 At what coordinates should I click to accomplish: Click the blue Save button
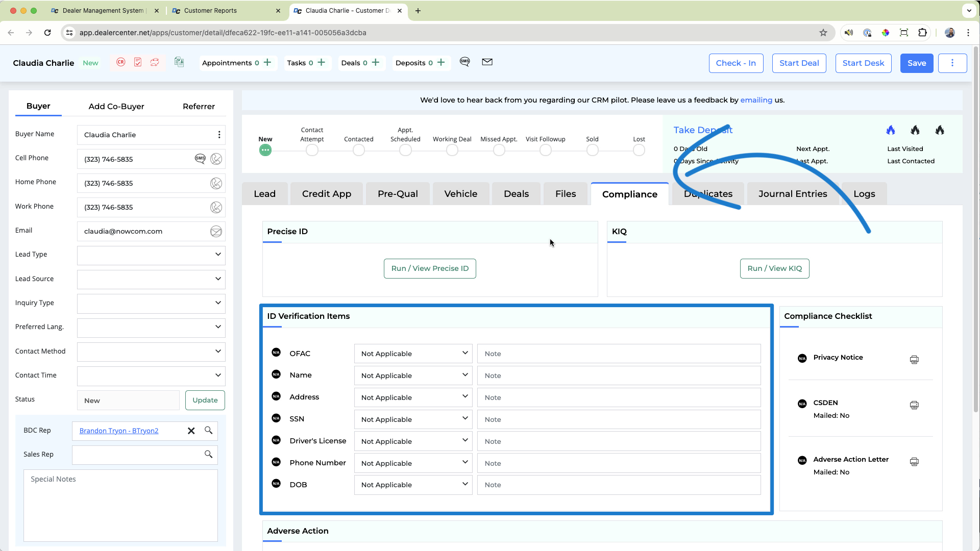pos(917,63)
